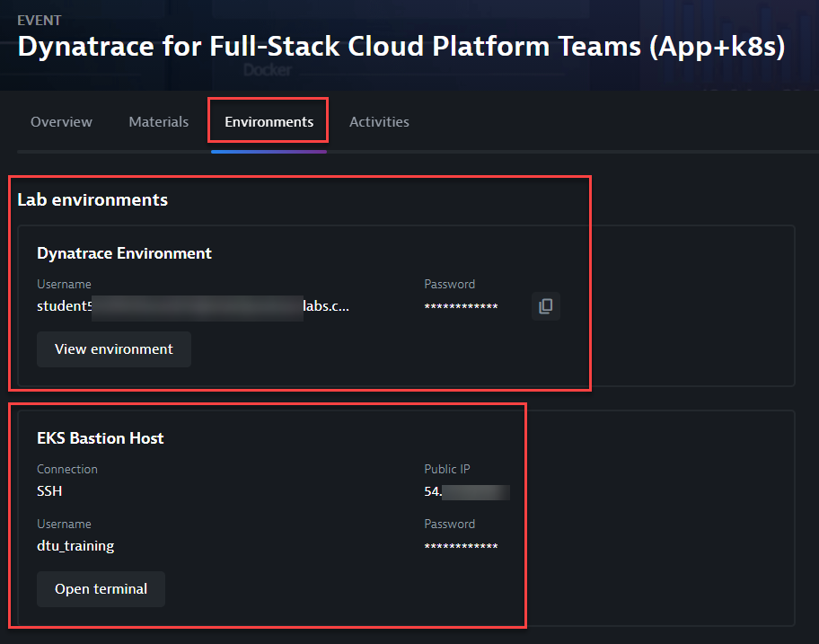This screenshot has width=819, height=644.
Task: Click the masked Dynatrace Environment password
Action: tap(461, 307)
